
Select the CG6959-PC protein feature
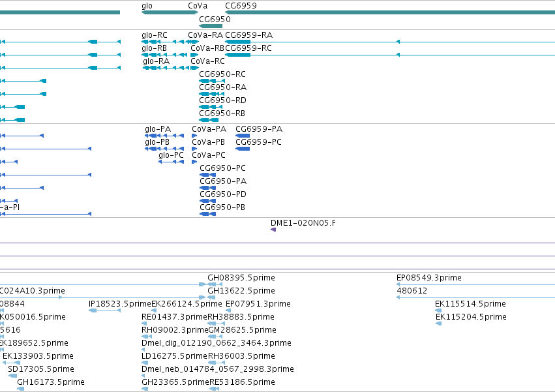pos(243,149)
